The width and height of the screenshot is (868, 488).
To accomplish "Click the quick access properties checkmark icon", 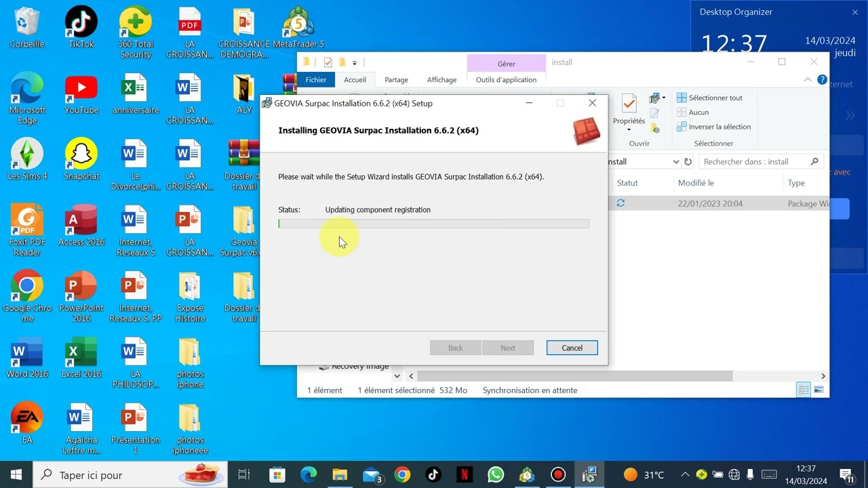I will click(x=328, y=62).
